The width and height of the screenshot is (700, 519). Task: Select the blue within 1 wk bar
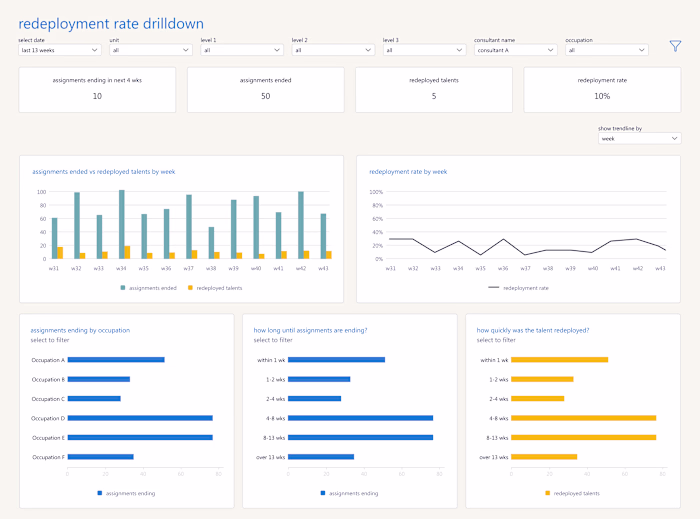pyautogui.click(x=337, y=360)
